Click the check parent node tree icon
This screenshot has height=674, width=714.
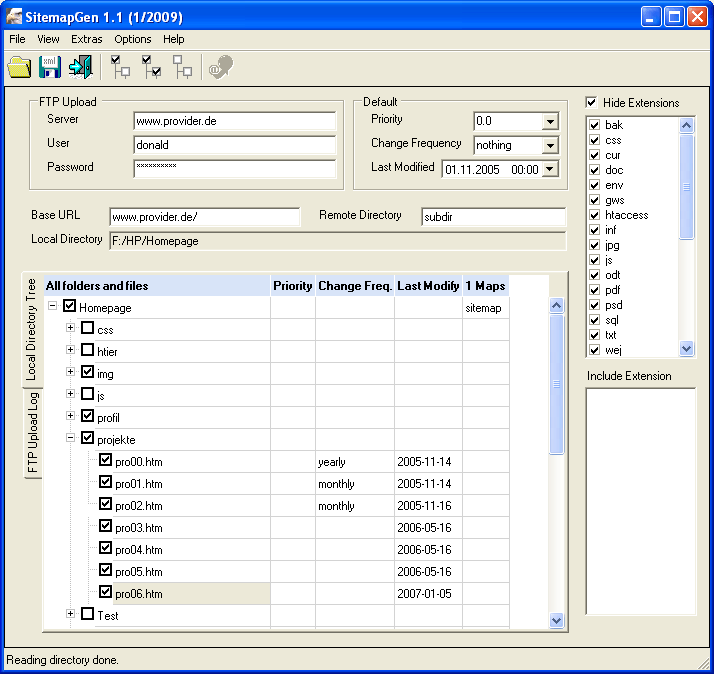click(x=120, y=67)
